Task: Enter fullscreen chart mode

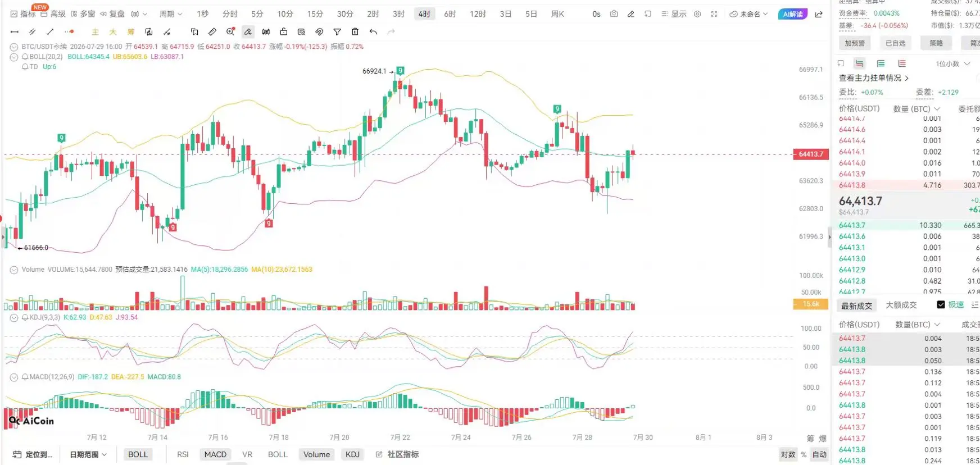Action: tap(714, 13)
